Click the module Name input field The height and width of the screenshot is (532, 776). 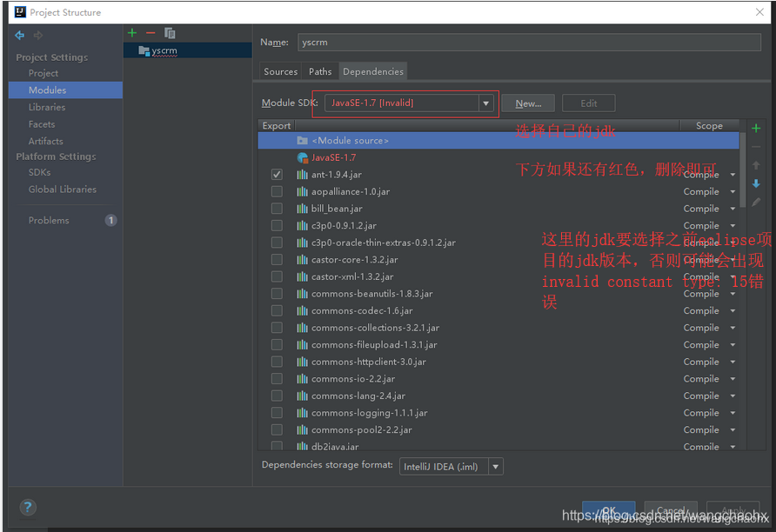click(529, 42)
